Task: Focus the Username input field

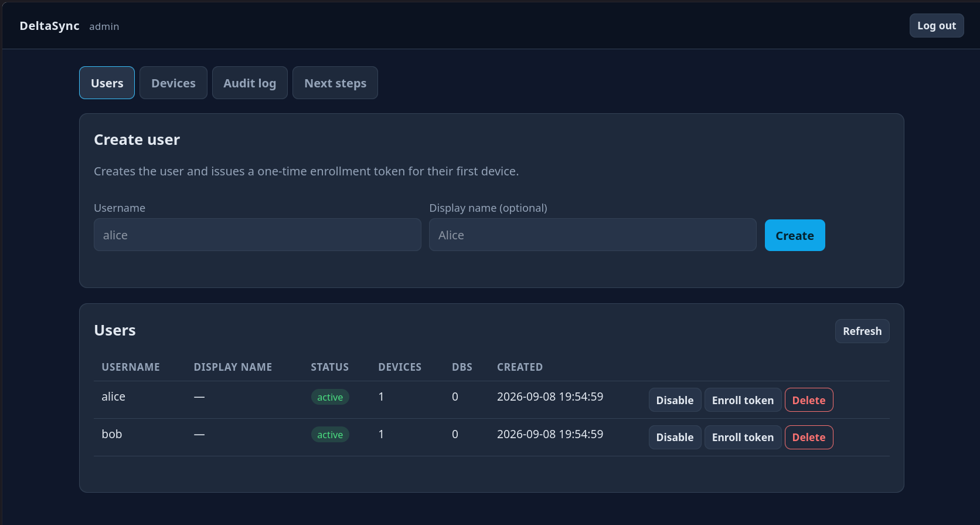Action: click(257, 235)
